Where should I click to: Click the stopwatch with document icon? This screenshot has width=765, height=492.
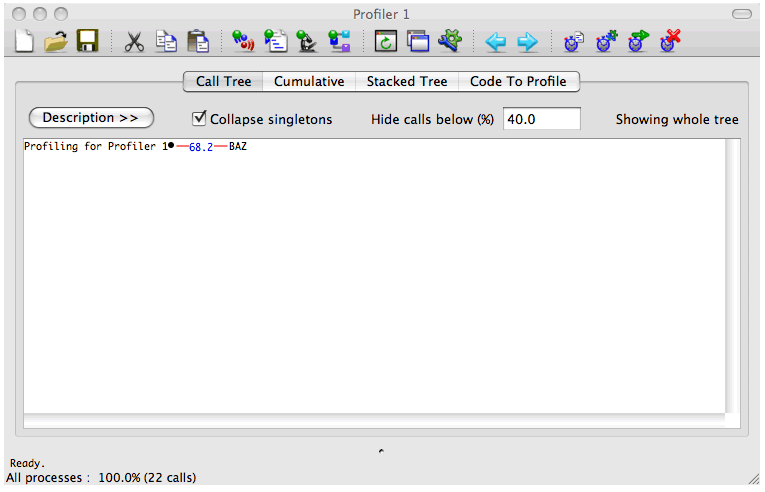pos(574,41)
